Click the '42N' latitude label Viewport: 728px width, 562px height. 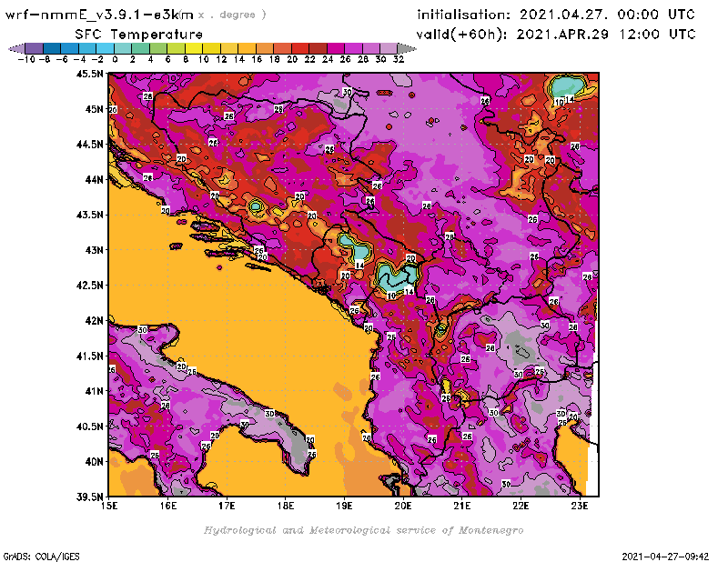pyautogui.click(x=94, y=320)
